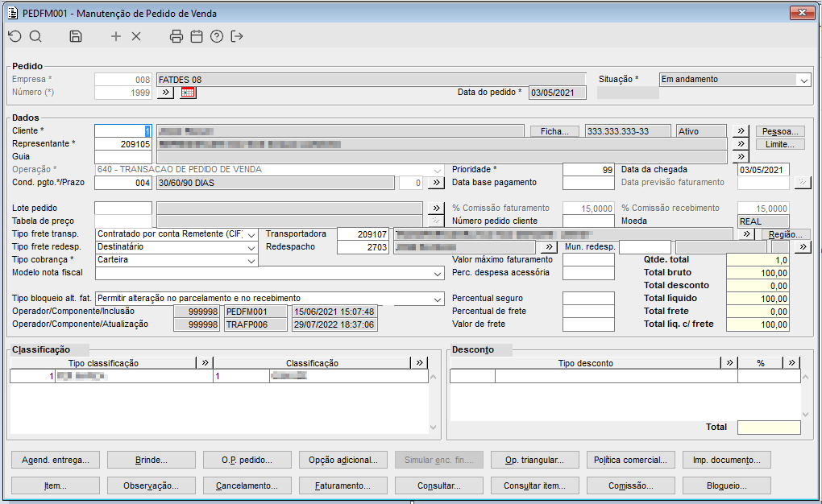Image resolution: width=822 pixels, height=504 pixels.
Task: Click the Ficha... button
Action: (x=554, y=131)
